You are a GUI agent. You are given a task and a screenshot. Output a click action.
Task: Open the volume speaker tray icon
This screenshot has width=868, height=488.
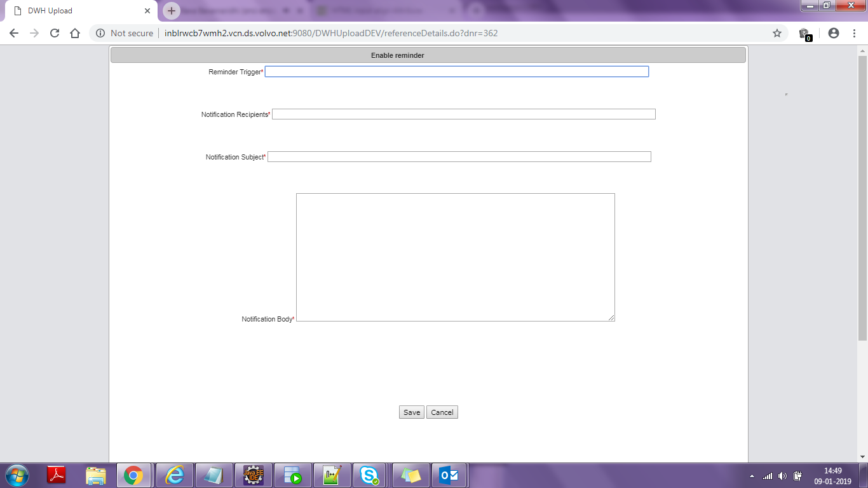[782, 476]
